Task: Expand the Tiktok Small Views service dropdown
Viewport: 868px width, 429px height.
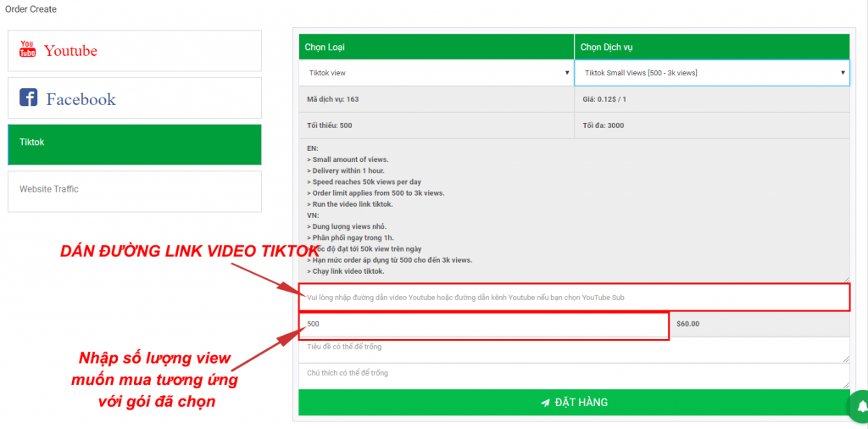Action: coord(712,73)
